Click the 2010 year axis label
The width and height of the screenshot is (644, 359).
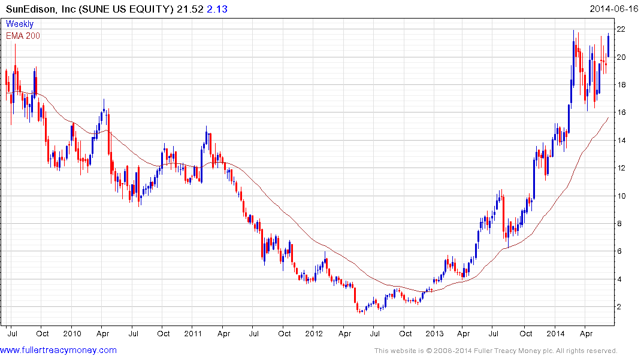pos(72,333)
